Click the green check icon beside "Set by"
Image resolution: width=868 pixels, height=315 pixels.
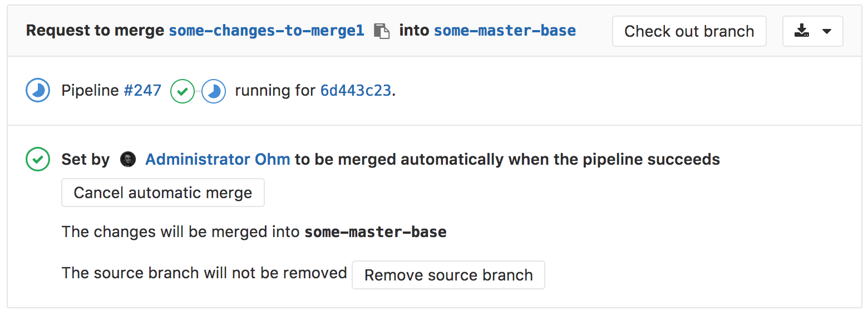point(38,160)
